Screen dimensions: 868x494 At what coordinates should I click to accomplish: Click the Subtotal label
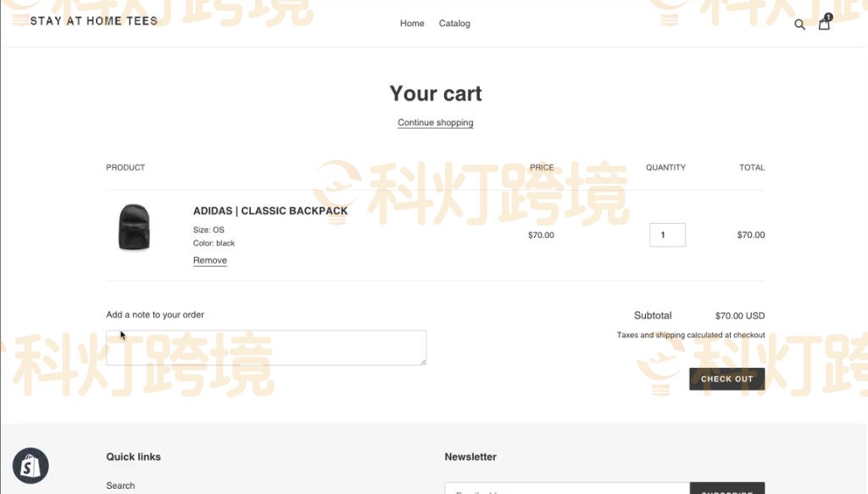coord(653,315)
